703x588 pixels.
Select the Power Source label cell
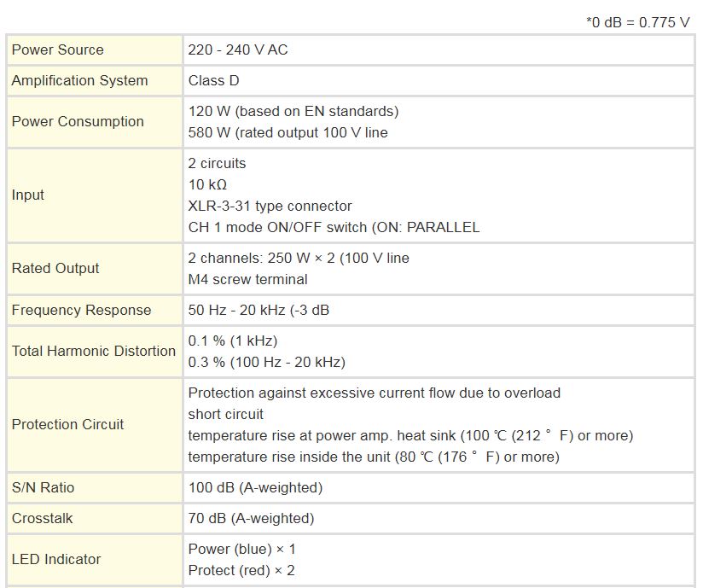(57, 49)
